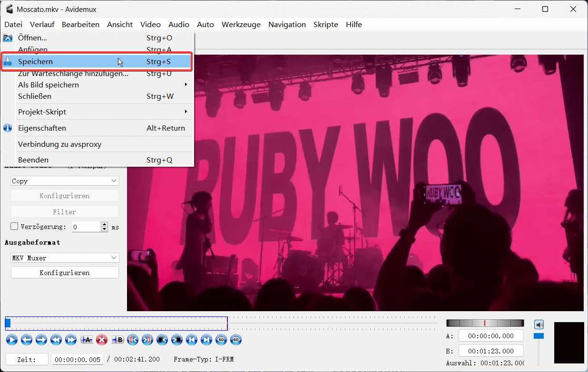Select Schließen from the menu
The width and height of the screenshot is (588, 372).
(98, 96)
